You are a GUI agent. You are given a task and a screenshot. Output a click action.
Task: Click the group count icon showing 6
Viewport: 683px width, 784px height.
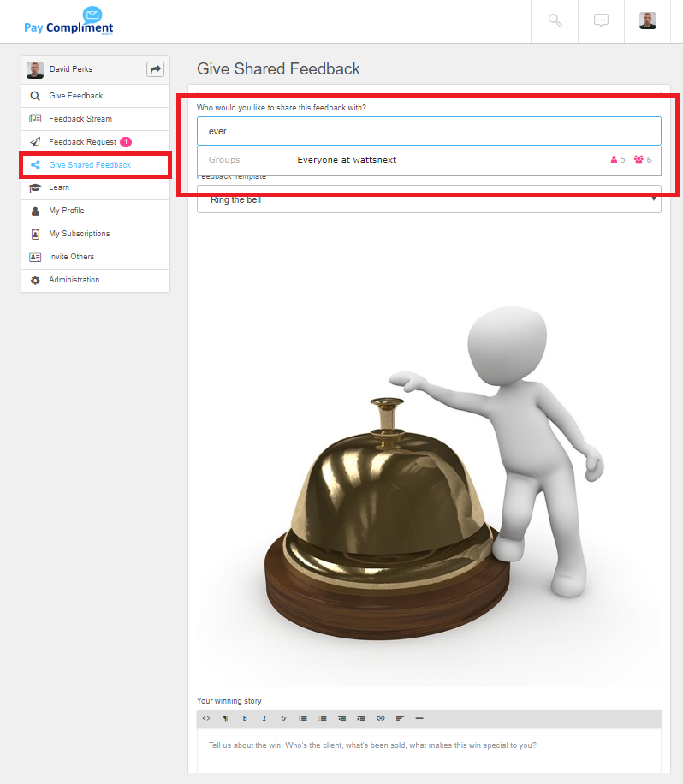coord(638,160)
